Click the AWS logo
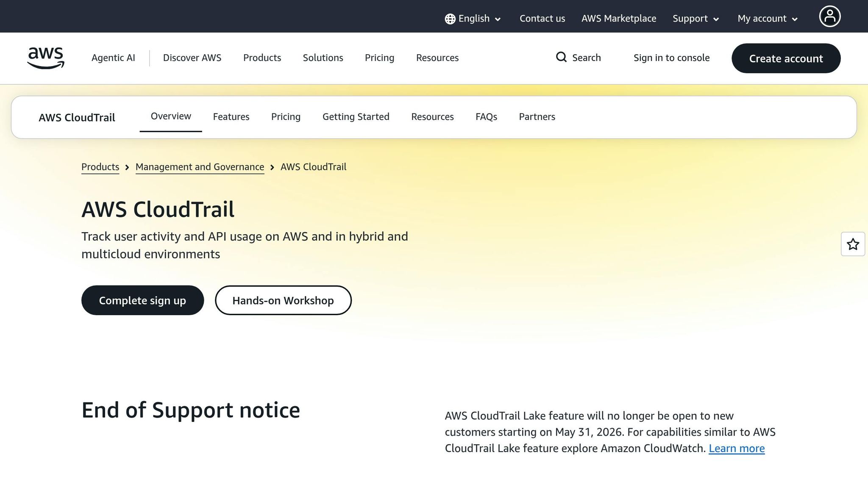 point(46,58)
